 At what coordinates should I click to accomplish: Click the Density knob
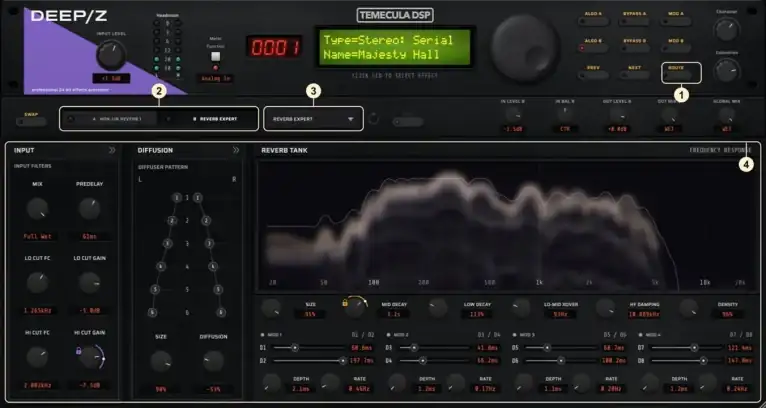click(688, 308)
